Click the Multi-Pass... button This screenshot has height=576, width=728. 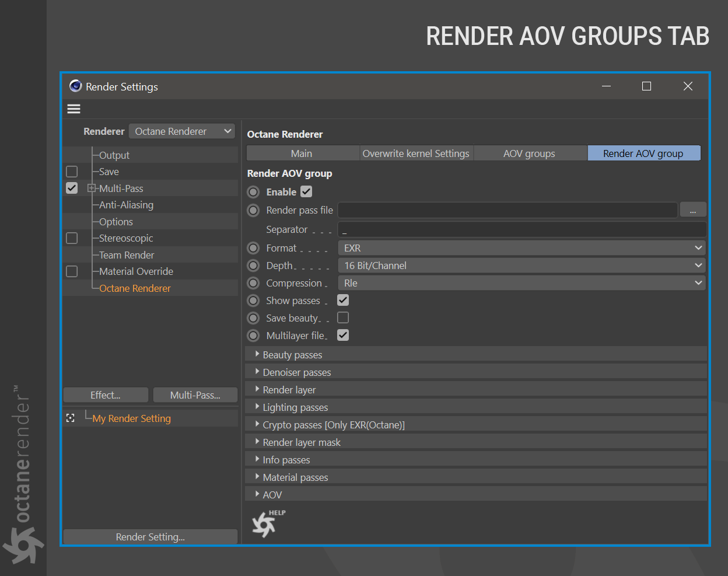click(x=195, y=395)
